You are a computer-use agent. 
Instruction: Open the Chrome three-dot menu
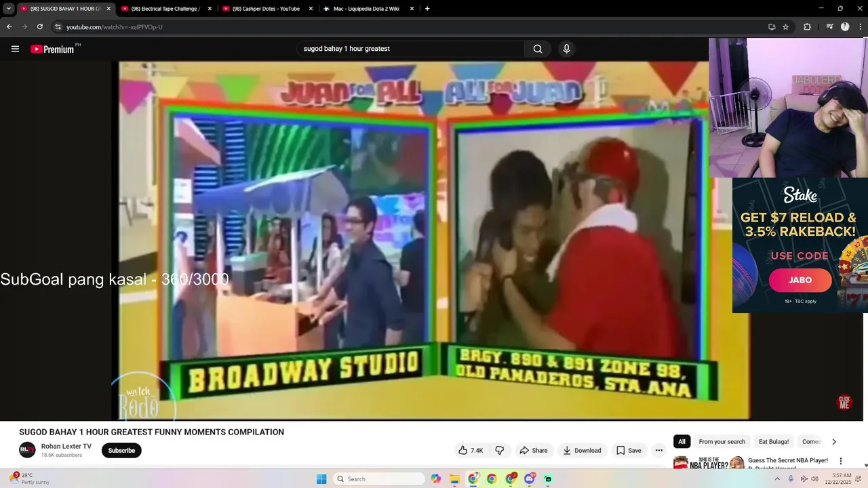[x=859, y=27]
